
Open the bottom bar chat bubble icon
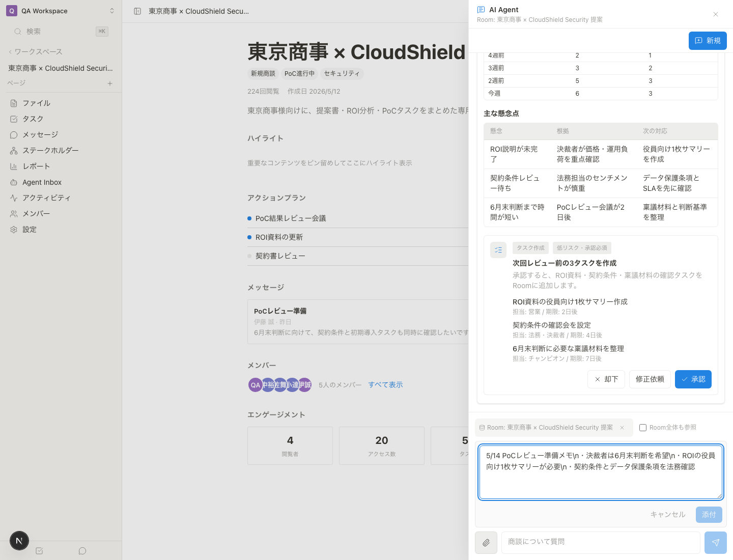pyautogui.click(x=82, y=551)
